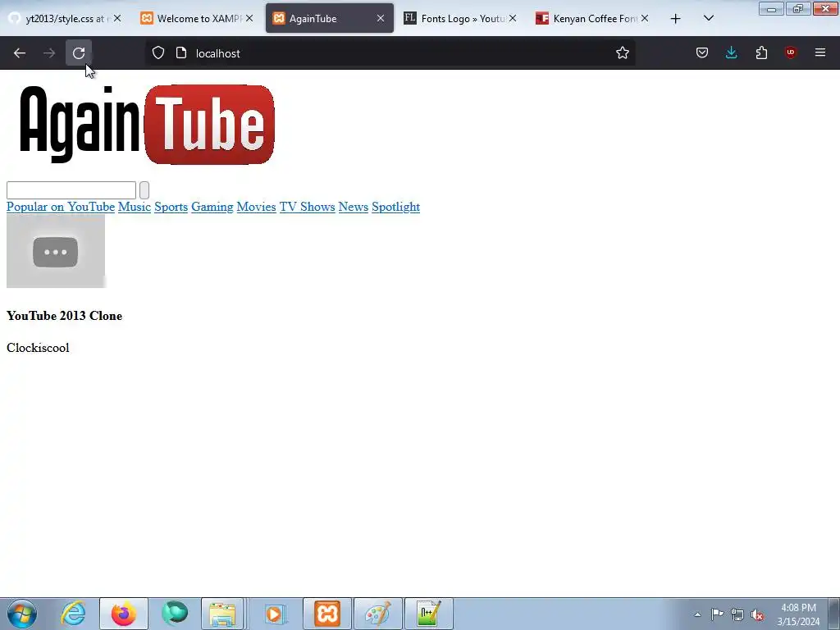Open the taskbar clock showing 4:08 PM
The height and width of the screenshot is (630, 840).
[798, 614]
